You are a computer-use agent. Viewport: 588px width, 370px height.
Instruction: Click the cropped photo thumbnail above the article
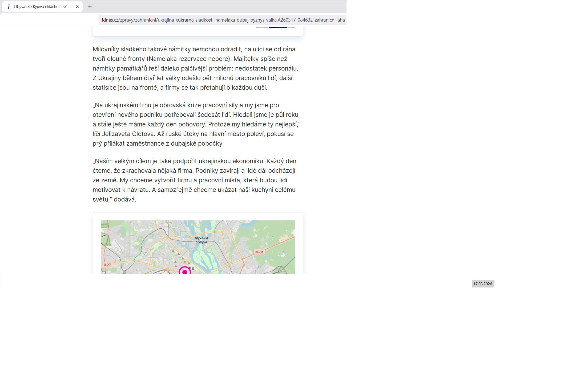[x=276, y=27]
